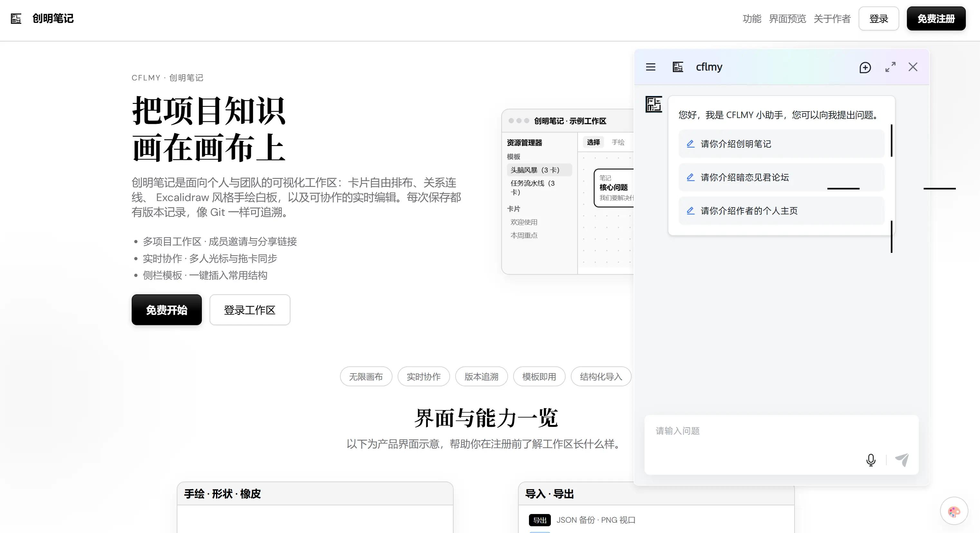This screenshot has height=533, width=980.
Task: Click the 登录工作区 button
Action: [250, 310]
